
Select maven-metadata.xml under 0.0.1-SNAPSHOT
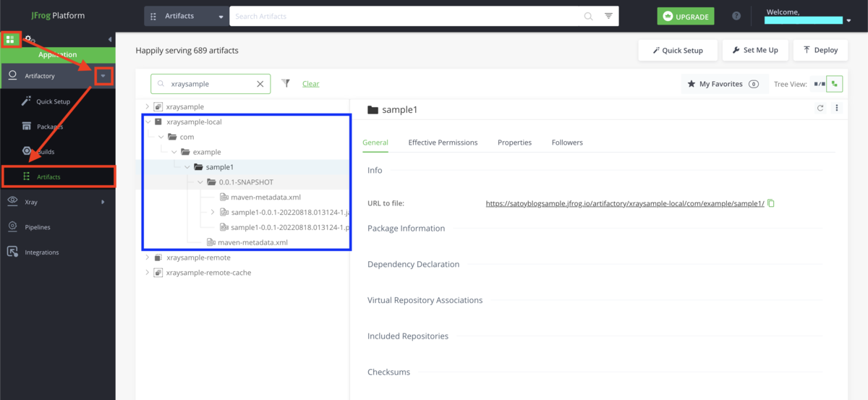pos(265,197)
